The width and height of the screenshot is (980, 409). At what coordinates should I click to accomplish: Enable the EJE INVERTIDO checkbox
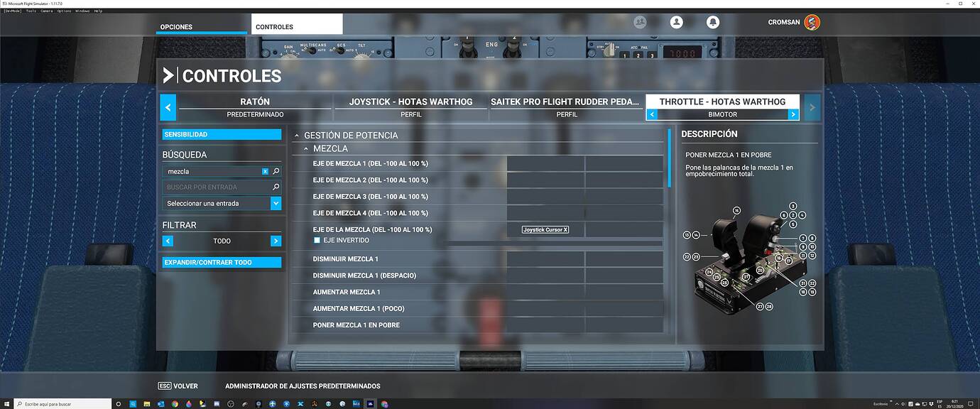(317, 239)
